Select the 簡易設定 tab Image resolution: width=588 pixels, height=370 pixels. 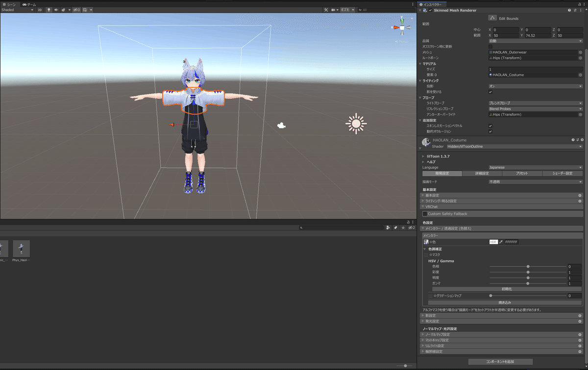(442, 173)
